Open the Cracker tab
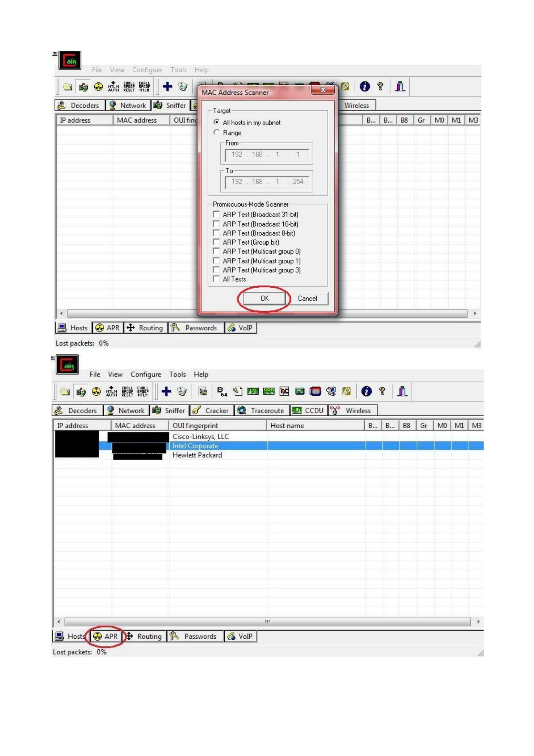This screenshot has height=756, width=534. click(212, 410)
